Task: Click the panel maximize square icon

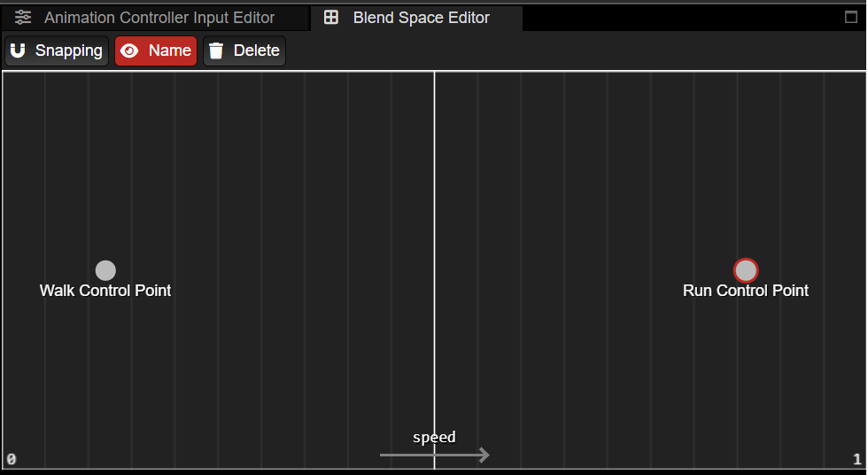Action: click(852, 17)
